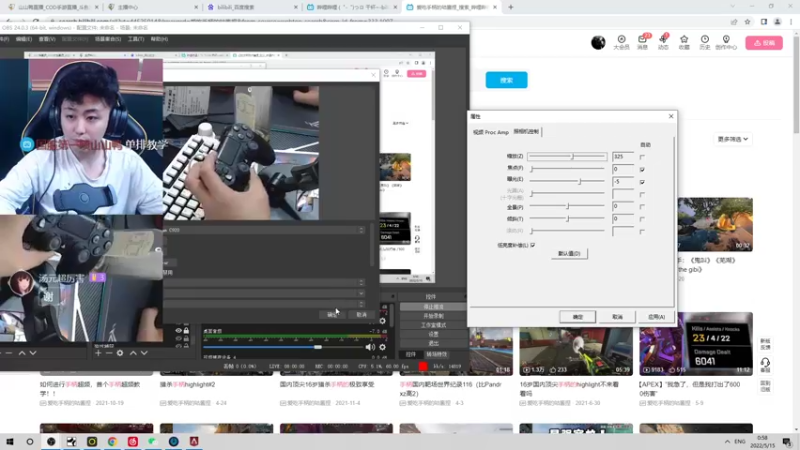Click 取消 in the OBS source properties dialog

coord(361,314)
